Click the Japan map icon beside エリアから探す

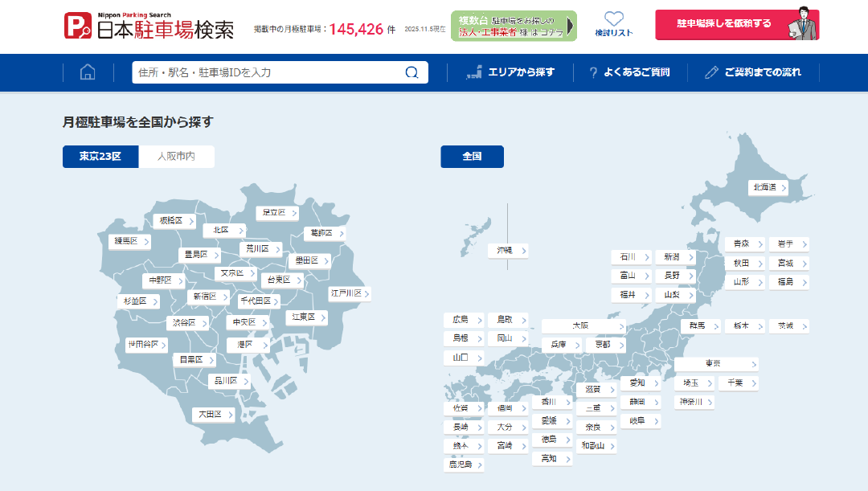pos(474,72)
